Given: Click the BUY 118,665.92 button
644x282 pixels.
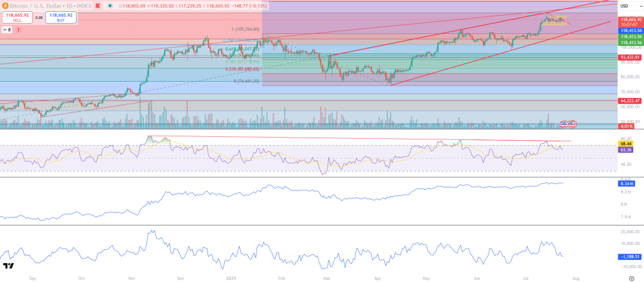Looking at the screenshot, I should tap(60, 17).
